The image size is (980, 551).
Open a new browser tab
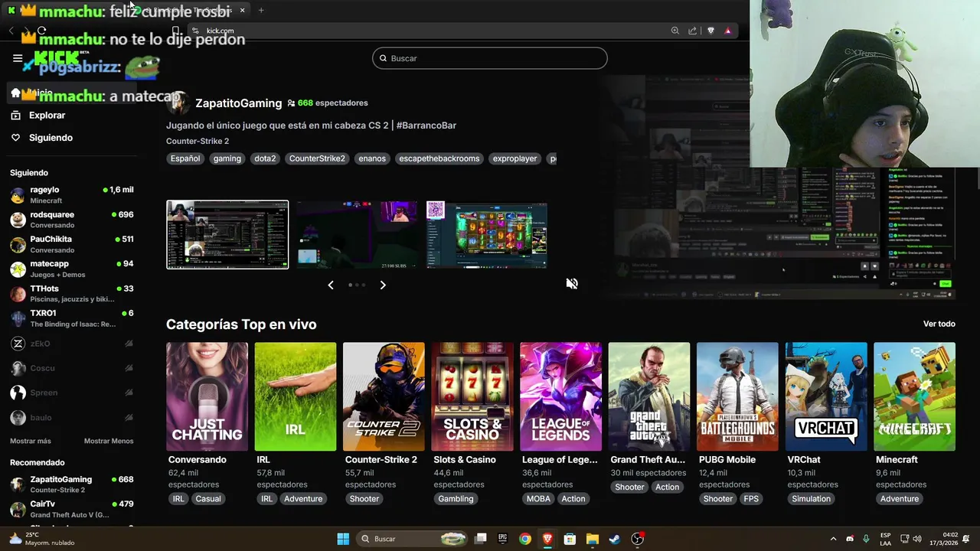click(x=261, y=10)
